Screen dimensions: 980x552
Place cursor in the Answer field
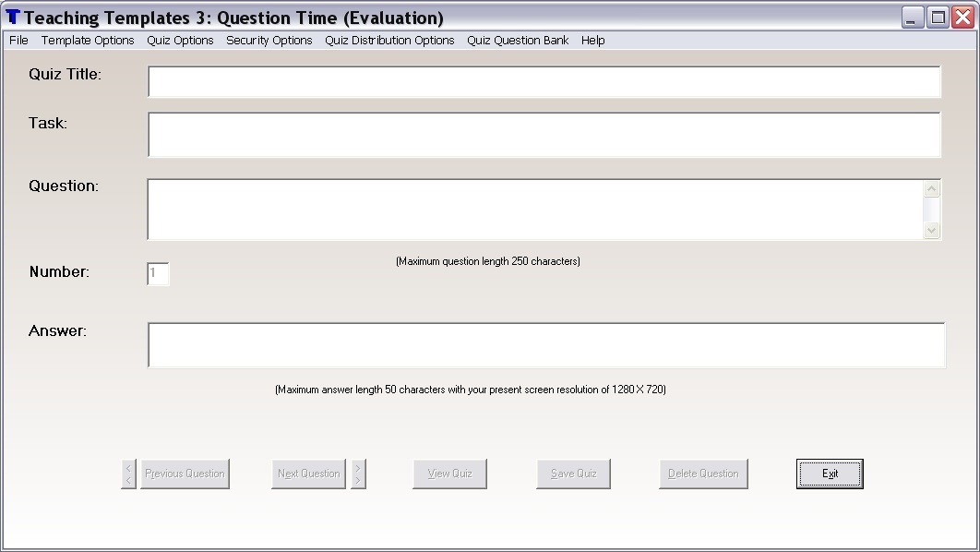pyautogui.click(x=546, y=345)
